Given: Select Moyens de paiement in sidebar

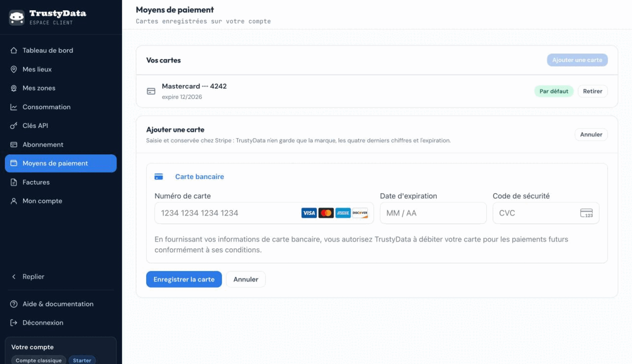Looking at the screenshot, I should pyautogui.click(x=61, y=163).
